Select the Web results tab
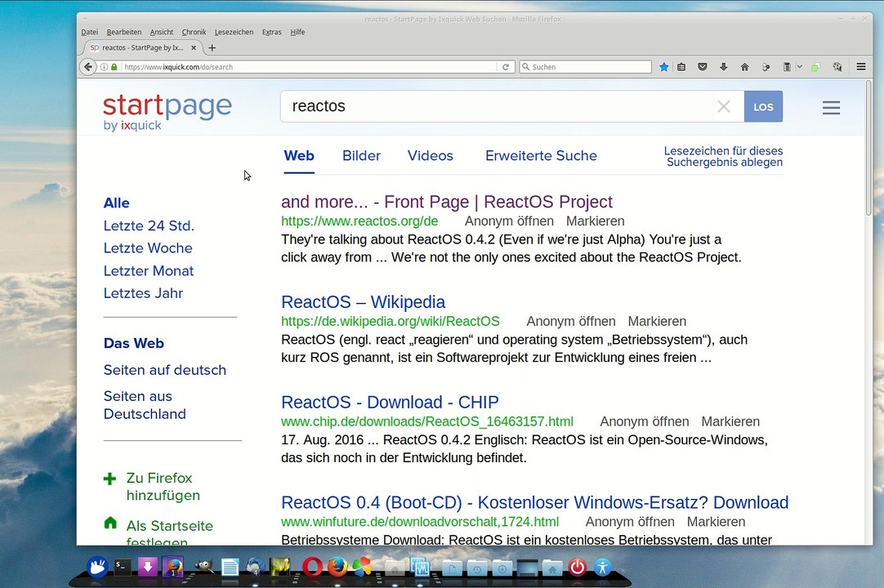Screen dimensions: 884x588 point(299,156)
